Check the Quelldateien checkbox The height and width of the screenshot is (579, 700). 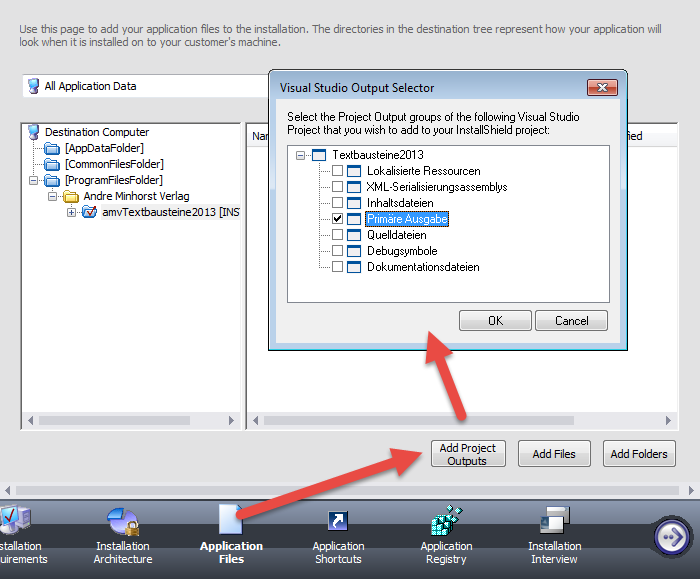[x=338, y=234]
